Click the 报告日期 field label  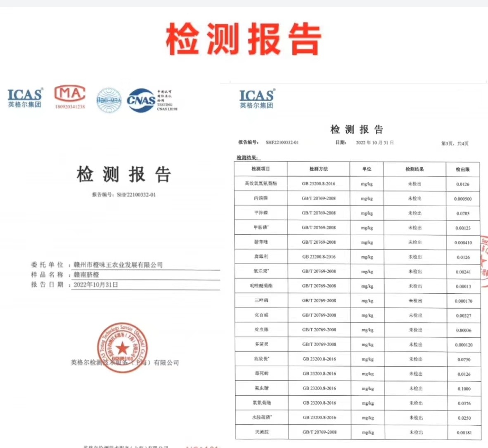point(47,285)
